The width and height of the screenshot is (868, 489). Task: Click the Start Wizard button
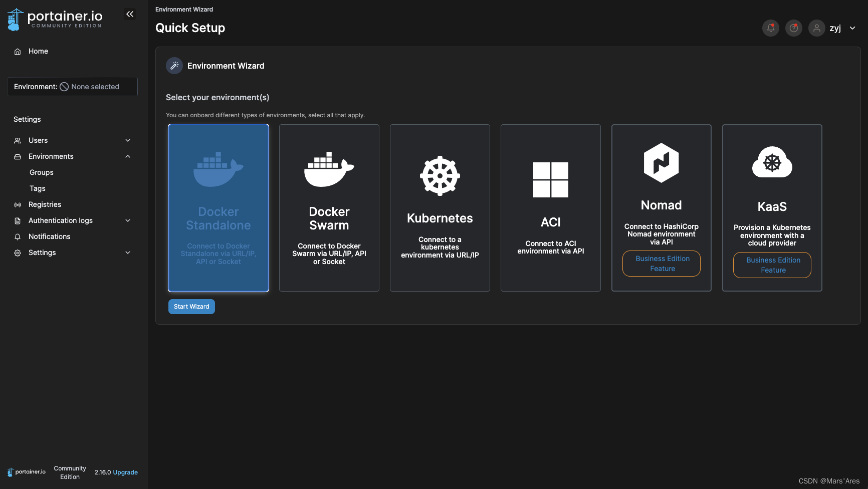tap(191, 307)
